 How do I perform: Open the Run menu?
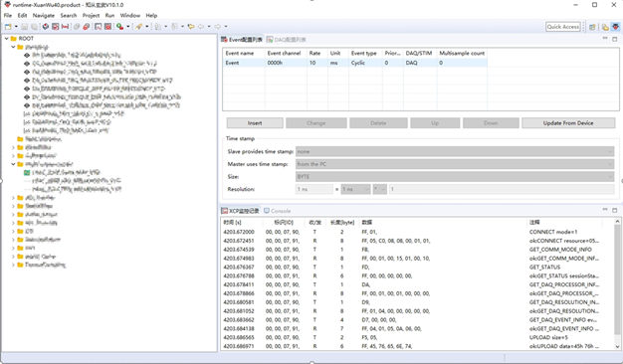pyautogui.click(x=109, y=15)
